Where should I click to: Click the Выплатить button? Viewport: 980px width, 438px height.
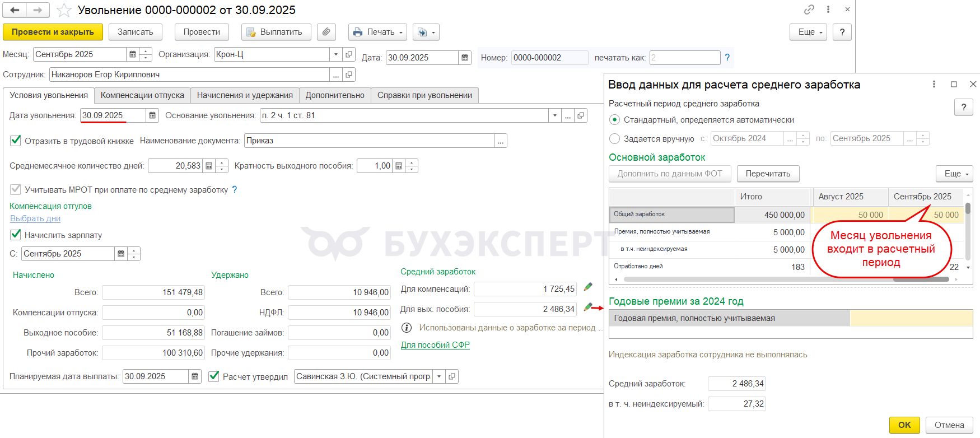click(x=276, y=32)
